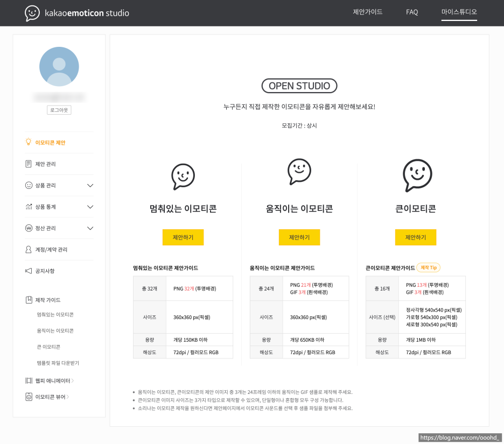Screen dimensions: 504x444
Task: Click the person icon beside 계정/계약 관리
Action: click(29, 249)
